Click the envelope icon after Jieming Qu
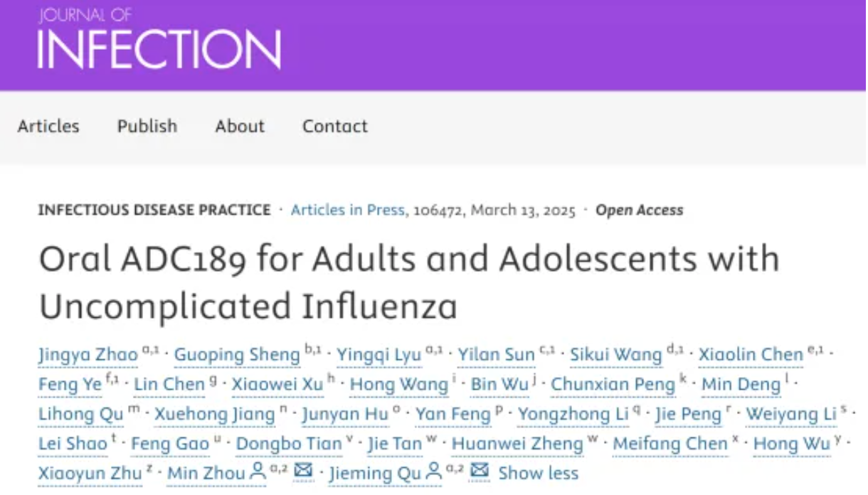 [480, 470]
